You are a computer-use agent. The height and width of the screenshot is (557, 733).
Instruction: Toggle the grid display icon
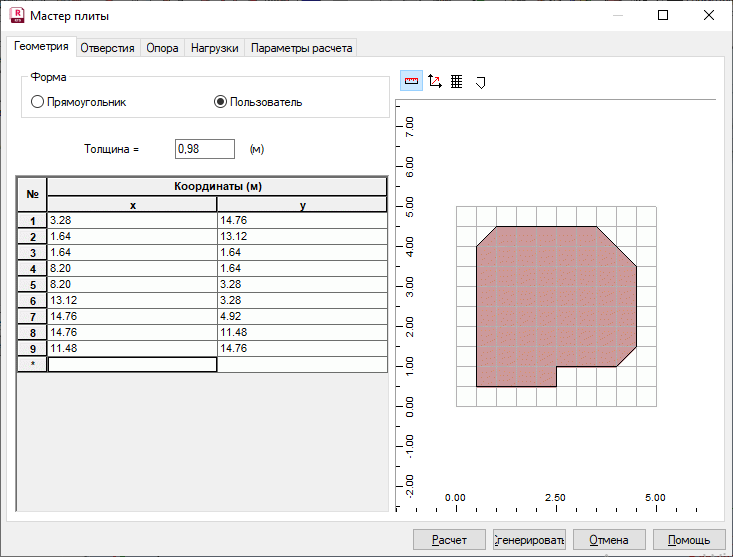[457, 82]
